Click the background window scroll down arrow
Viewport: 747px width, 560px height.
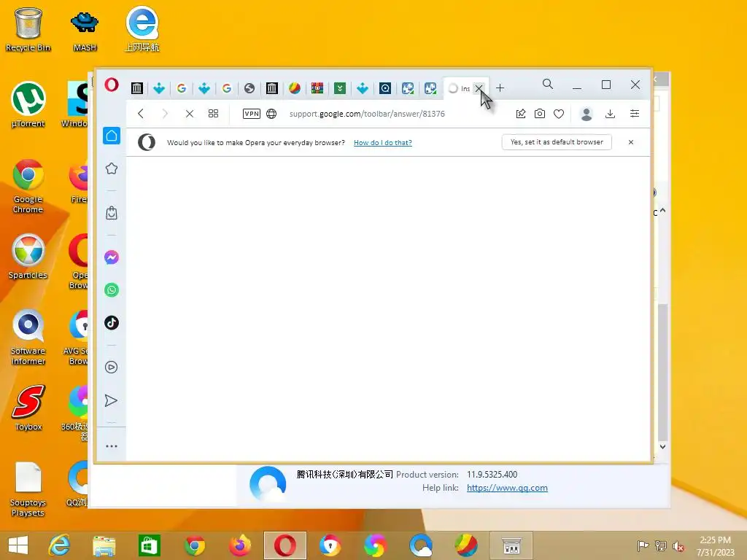pyautogui.click(x=662, y=447)
